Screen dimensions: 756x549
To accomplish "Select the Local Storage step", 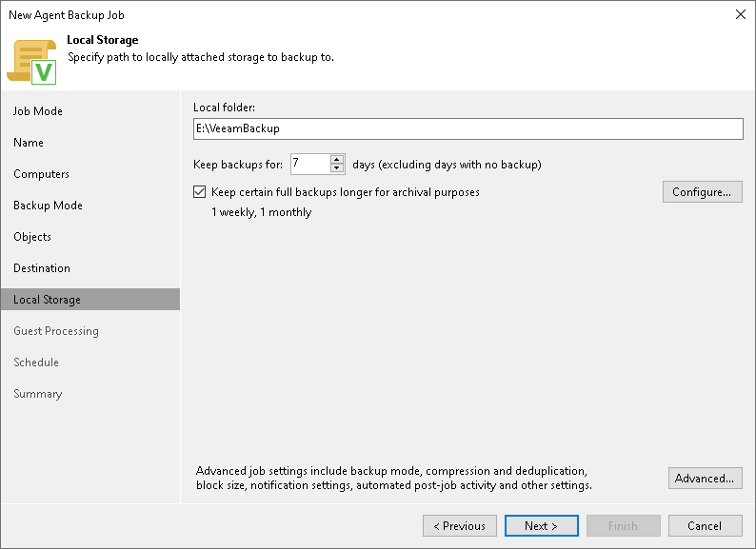I will [90, 300].
